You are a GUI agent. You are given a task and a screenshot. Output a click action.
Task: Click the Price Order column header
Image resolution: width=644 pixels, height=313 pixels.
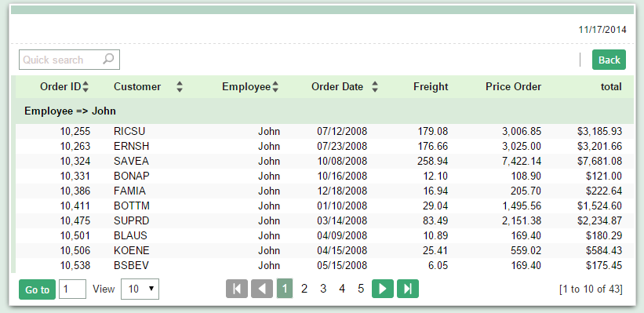513,86
